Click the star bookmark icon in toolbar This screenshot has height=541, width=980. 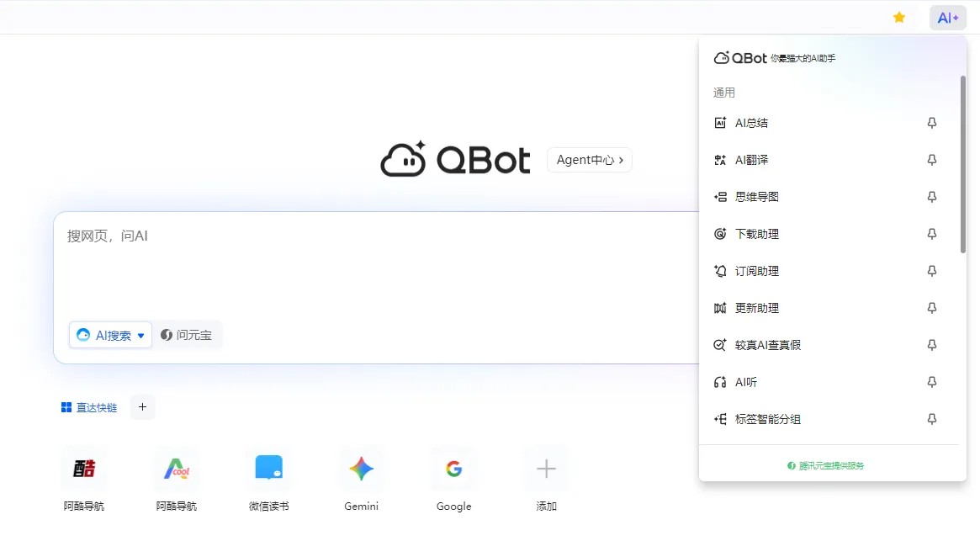coord(898,17)
